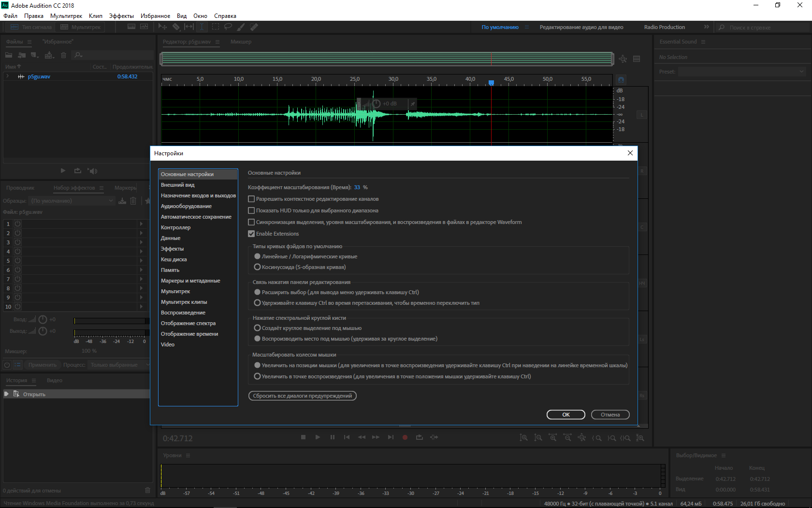Switch to Radio Production workspace
Viewport: 812px width, 508px height.
(x=665, y=27)
